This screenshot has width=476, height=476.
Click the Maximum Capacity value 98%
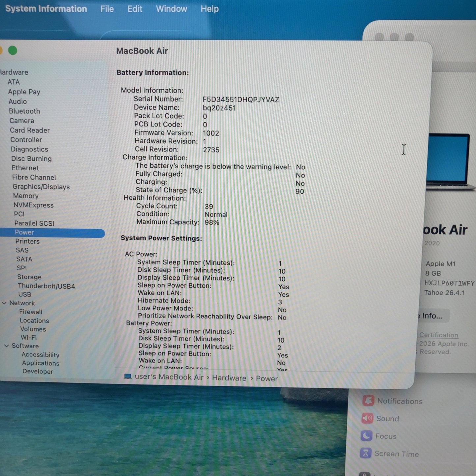212,222
